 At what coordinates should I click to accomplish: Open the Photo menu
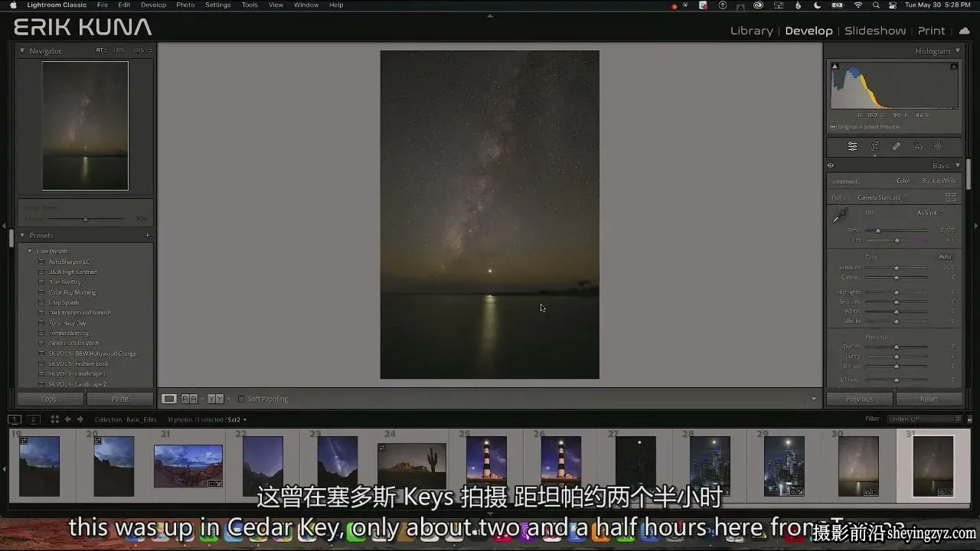coord(185,5)
